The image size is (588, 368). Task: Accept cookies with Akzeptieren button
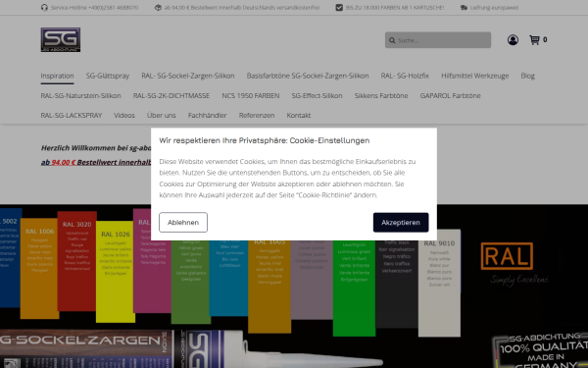401,223
